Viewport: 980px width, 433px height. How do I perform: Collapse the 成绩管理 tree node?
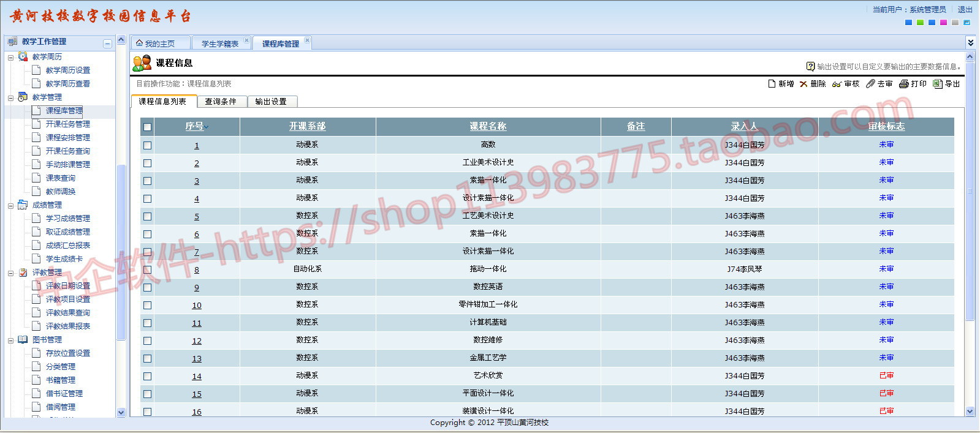coord(10,206)
